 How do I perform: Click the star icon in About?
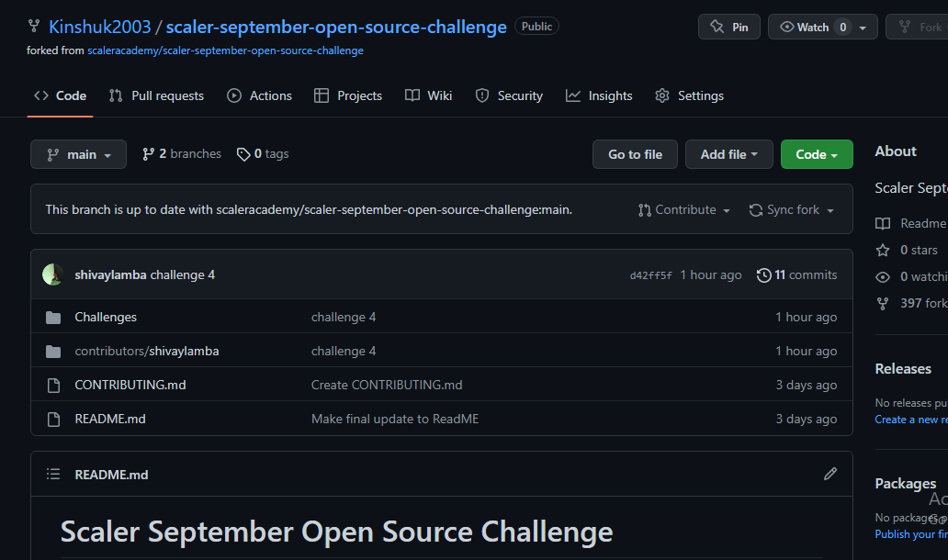(x=883, y=250)
